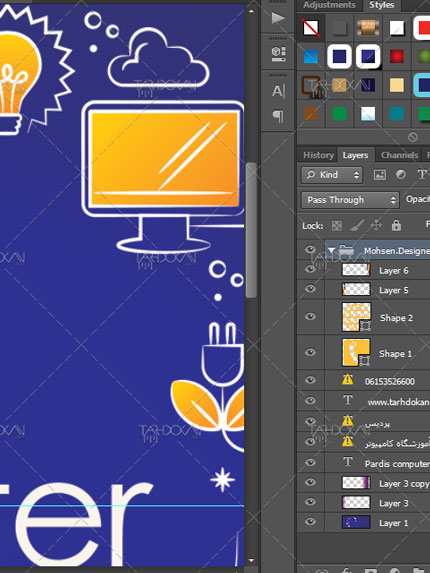Switch to the History tab
This screenshot has width=430, height=573.
(x=319, y=155)
